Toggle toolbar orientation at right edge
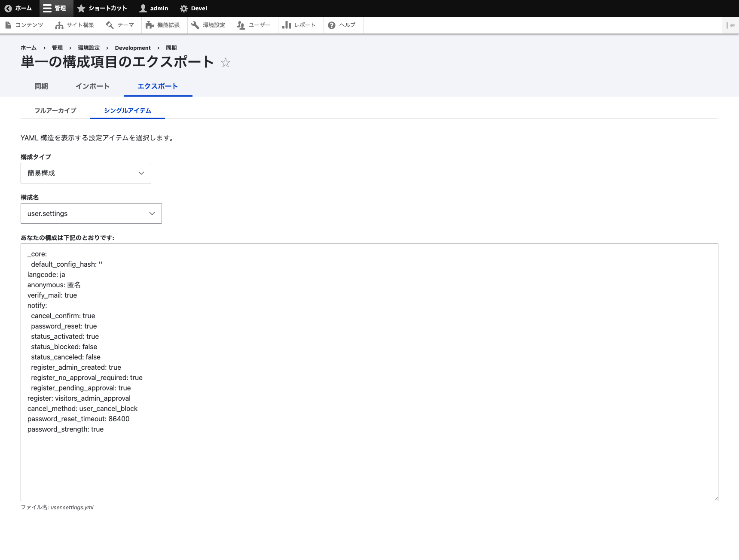 point(730,25)
